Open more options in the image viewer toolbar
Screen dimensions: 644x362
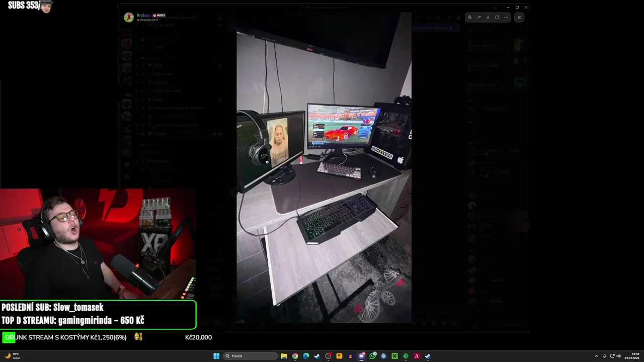pyautogui.click(x=506, y=17)
